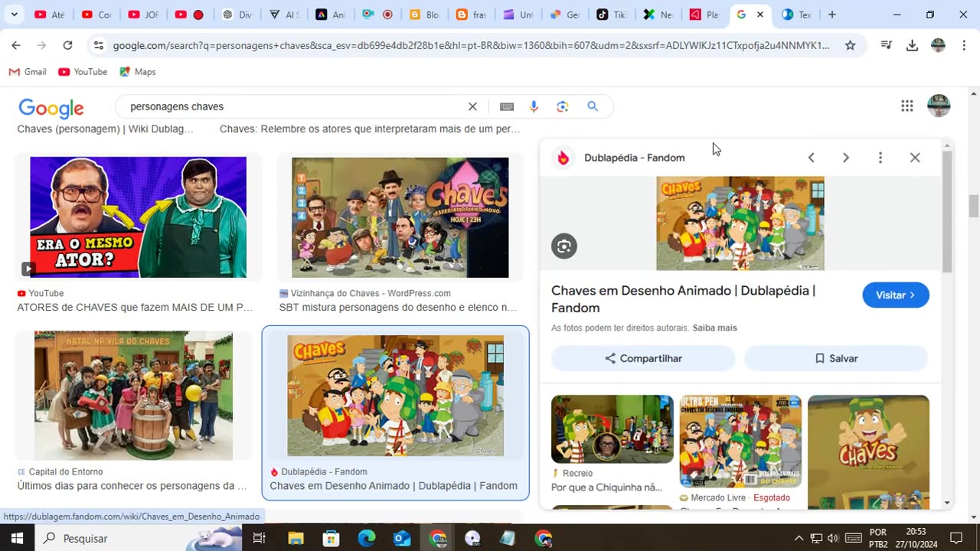The height and width of the screenshot is (551, 980).
Task: Show next image in preview panel
Action: 846,158
